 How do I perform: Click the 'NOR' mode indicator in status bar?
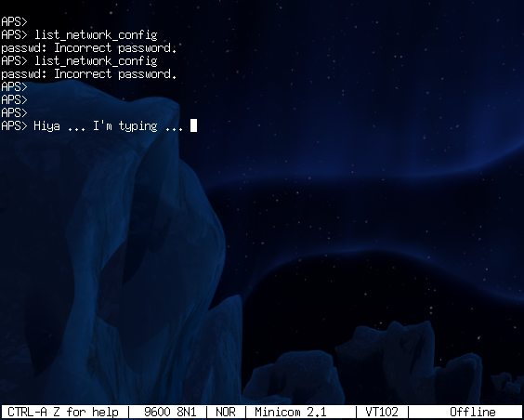coord(226,412)
